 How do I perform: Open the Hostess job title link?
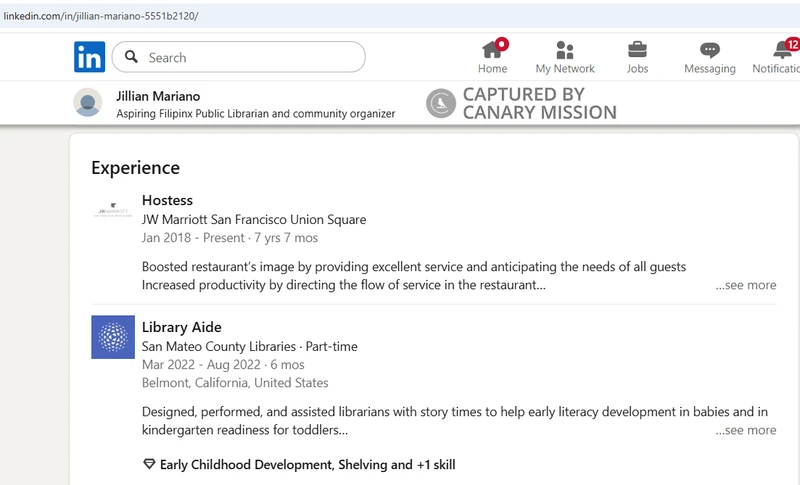pyautogui.click(x=167, y=200)
